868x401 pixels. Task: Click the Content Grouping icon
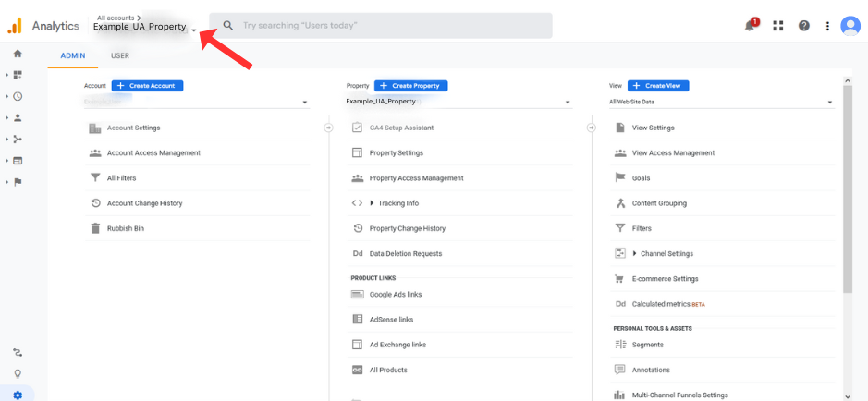(x=620, y=203)
